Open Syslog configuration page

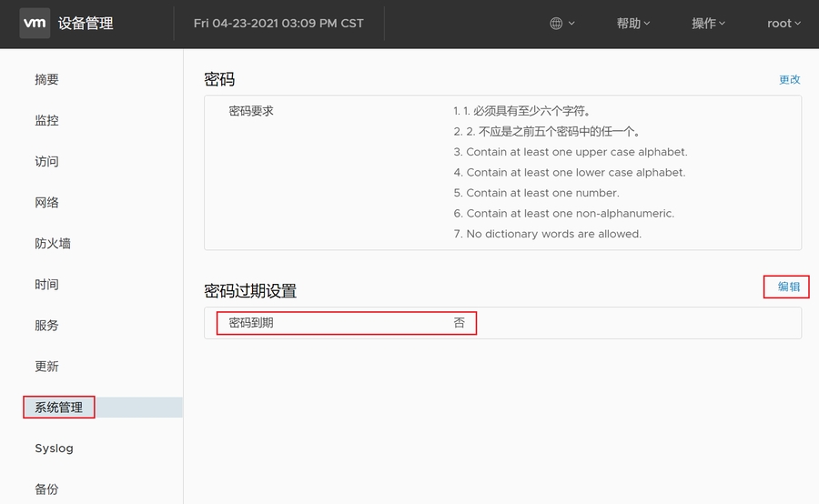(54, 449)
